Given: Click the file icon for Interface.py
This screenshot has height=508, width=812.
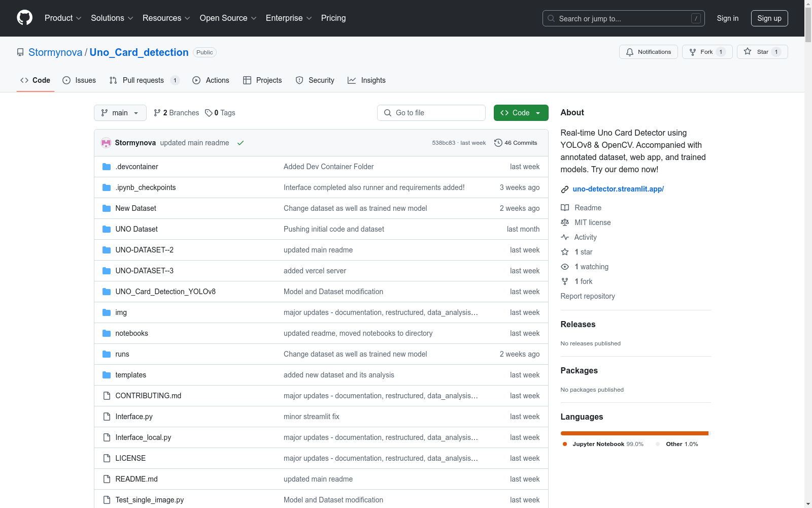Looking at the screenshot, I should pos(107,417).
